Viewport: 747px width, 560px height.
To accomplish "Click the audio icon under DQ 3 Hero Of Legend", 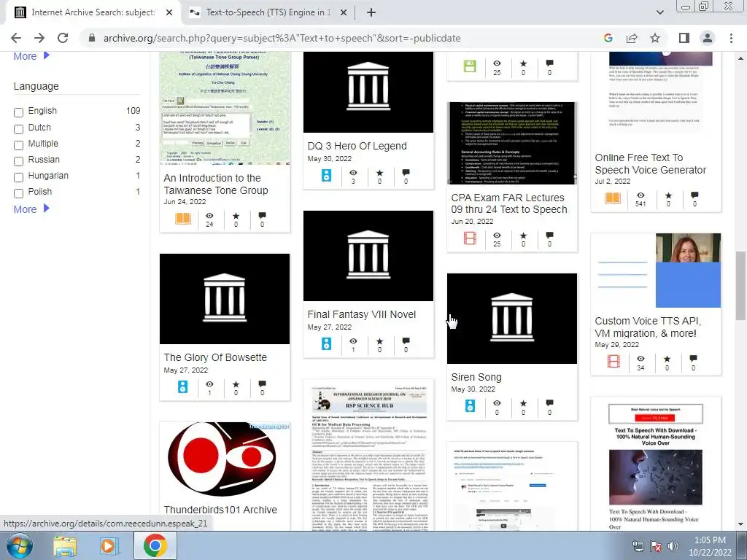I will click(326, 175).
